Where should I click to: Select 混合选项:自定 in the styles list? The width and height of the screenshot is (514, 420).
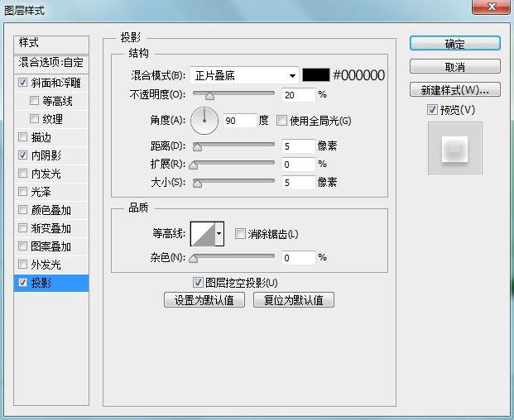pos(51,62)
